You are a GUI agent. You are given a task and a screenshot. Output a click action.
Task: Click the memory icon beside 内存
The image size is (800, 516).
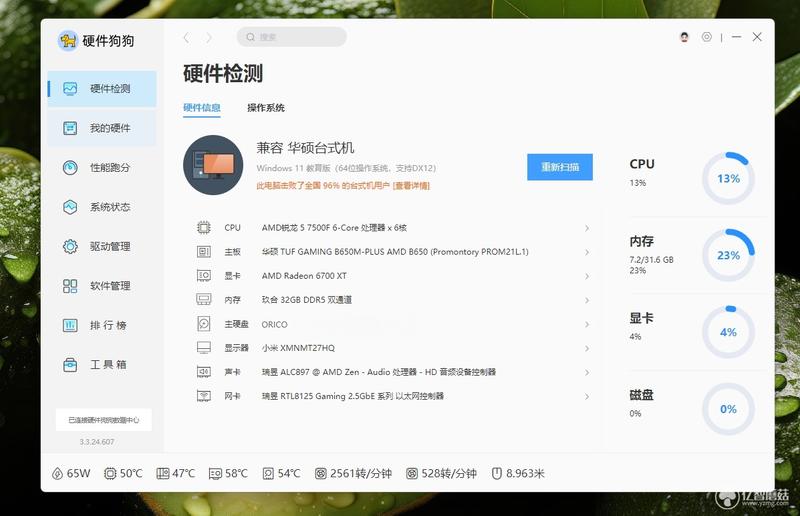204,300
